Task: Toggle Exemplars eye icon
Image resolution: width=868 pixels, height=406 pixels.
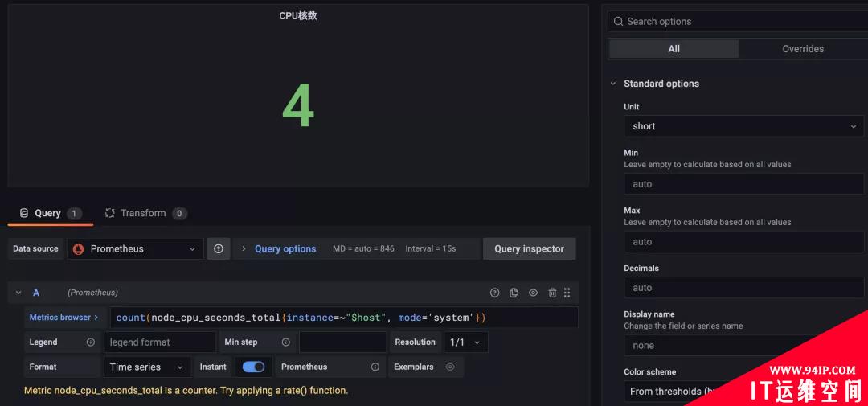Action: tap(450, 367)
